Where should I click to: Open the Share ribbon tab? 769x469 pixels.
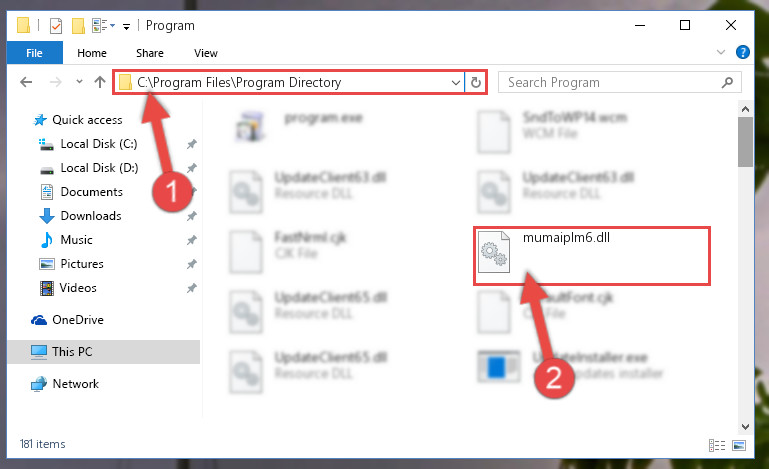150,53
